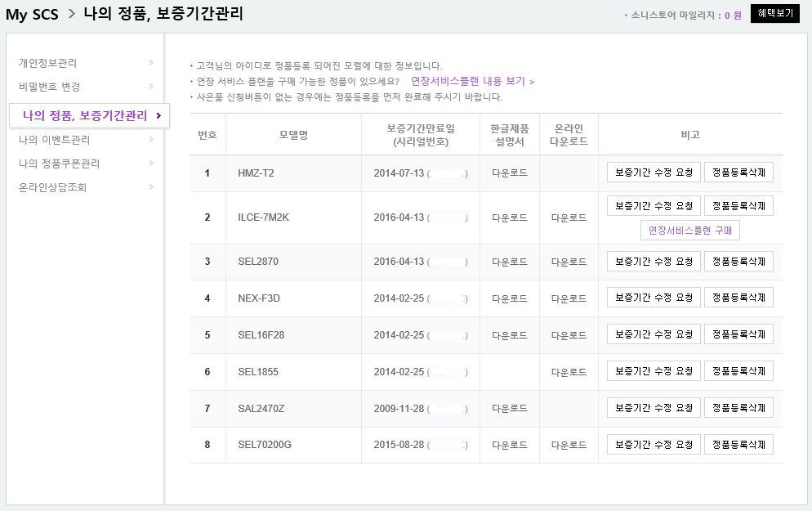812x511 pixels.
Task: Download Korean manual for SEL2870
Action: coord(510,262)
